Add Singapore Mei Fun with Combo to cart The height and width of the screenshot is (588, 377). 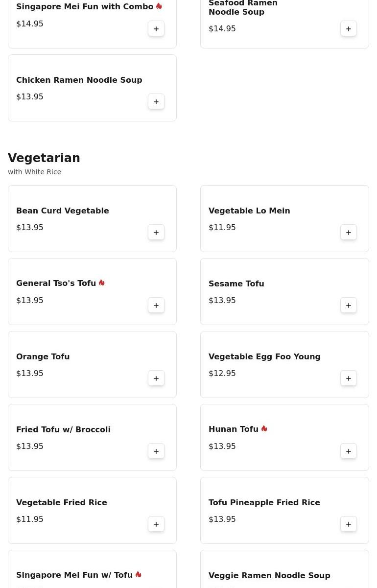156,29
